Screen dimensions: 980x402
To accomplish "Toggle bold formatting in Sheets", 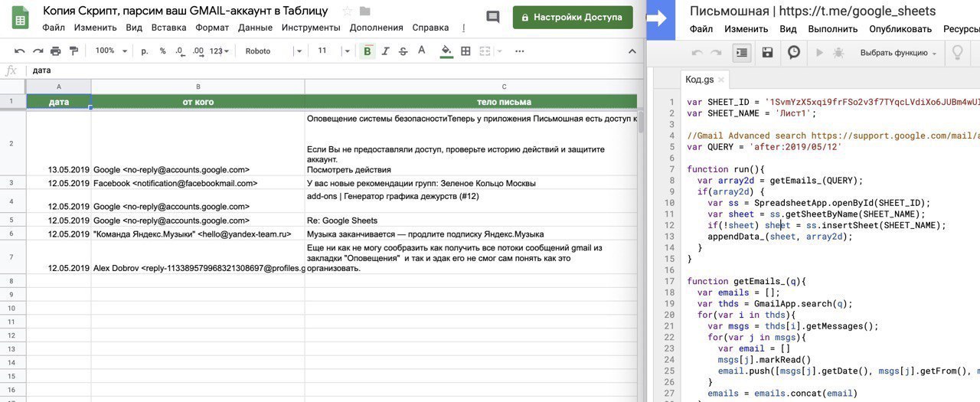I will click(x=367, y=51).
